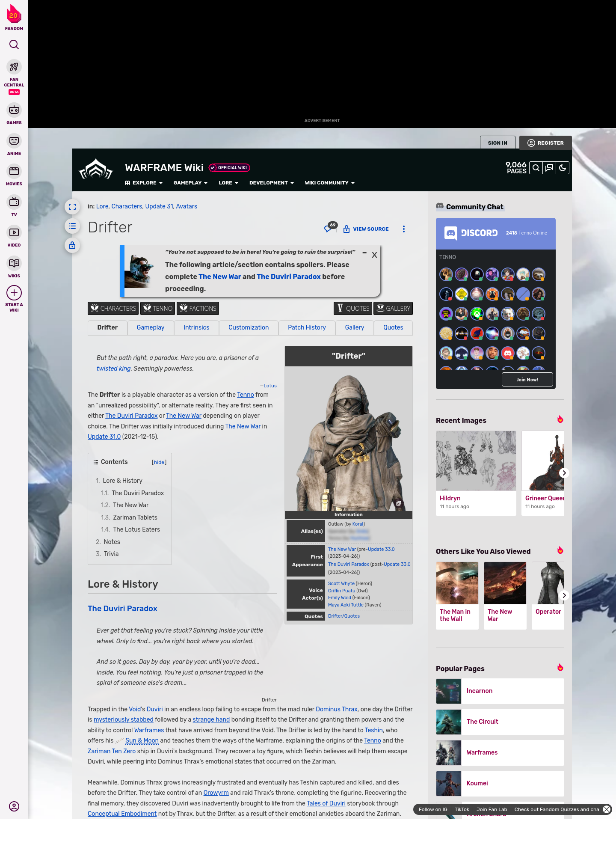Open the Koumei popular page

500,783
